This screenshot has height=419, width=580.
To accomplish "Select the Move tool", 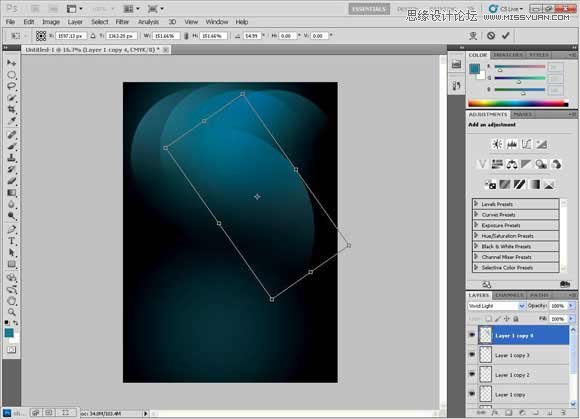I will 11,63.
